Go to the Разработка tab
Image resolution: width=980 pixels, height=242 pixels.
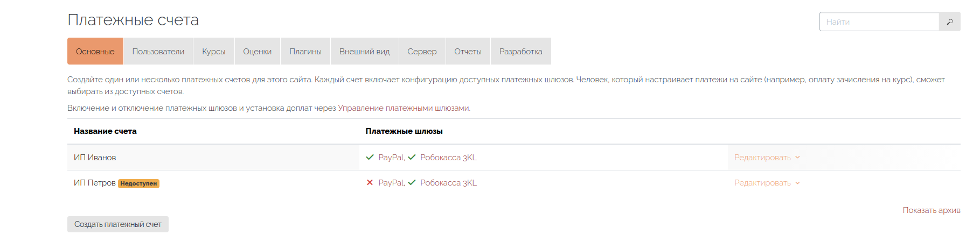(520, 52)
